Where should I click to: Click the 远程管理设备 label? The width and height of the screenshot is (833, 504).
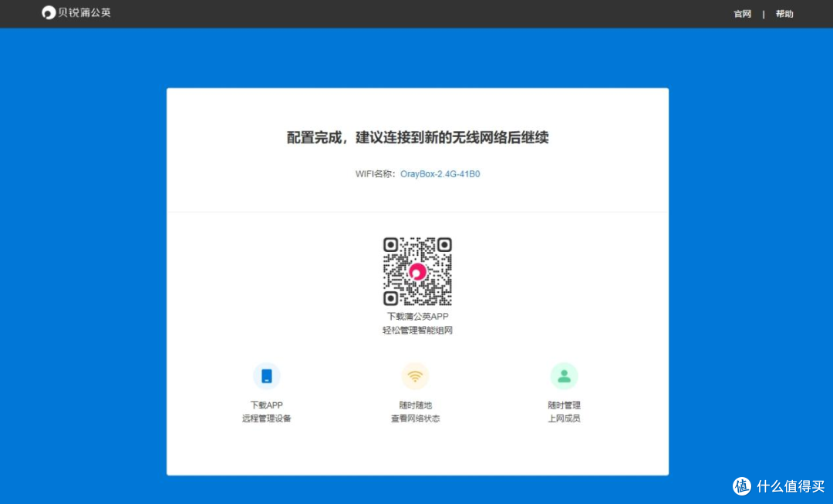tap(267, 418)
